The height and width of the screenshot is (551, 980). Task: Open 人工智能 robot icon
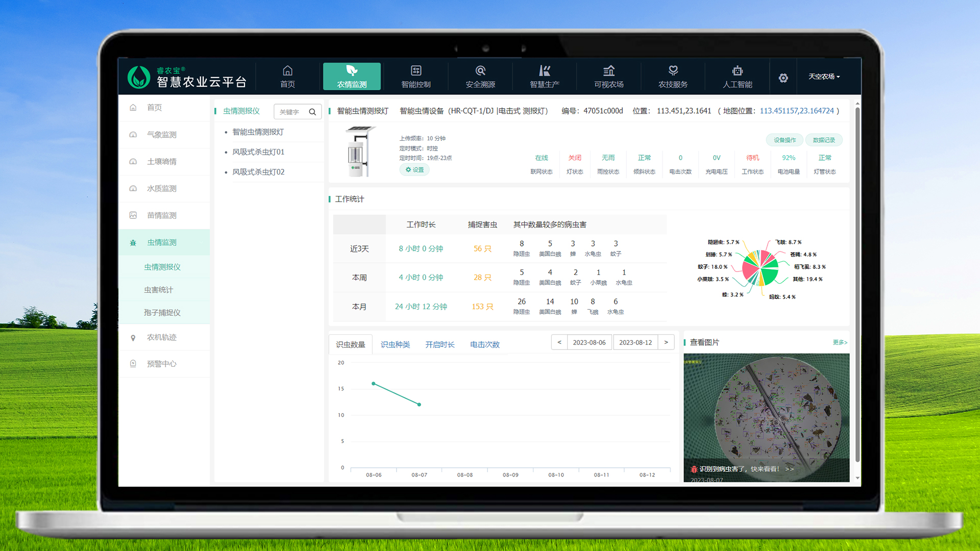pos(738,70)
